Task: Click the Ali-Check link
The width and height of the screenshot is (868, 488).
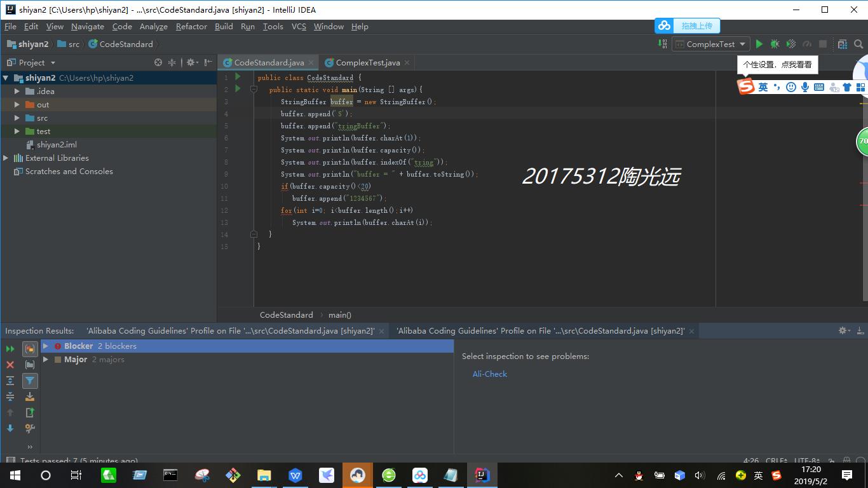Action: 490,374
